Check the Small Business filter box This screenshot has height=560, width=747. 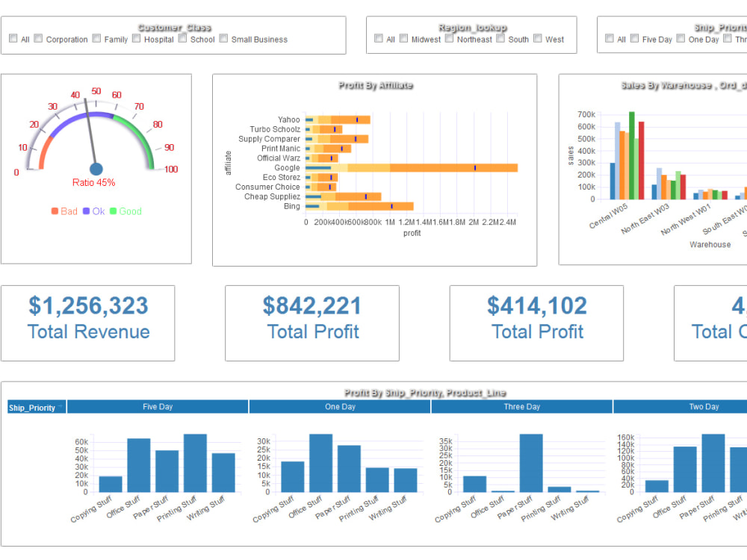[223, 38]
